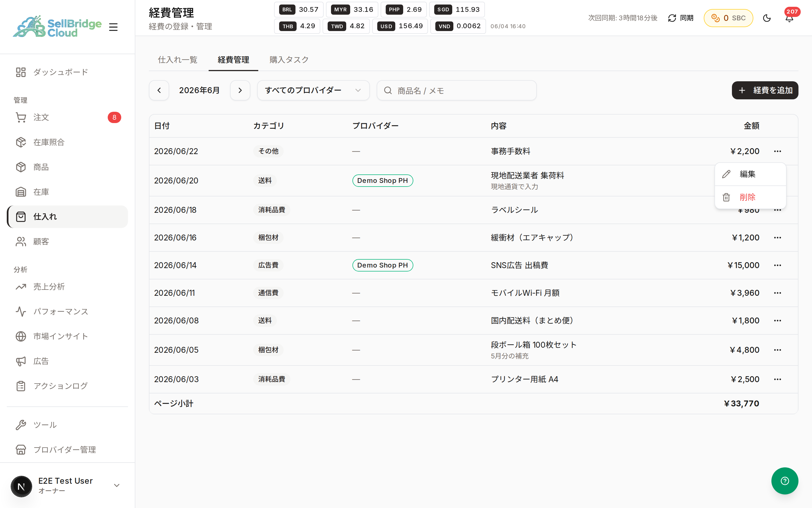Go to previous month arrow
812x508 pixels.
[159, 90]
